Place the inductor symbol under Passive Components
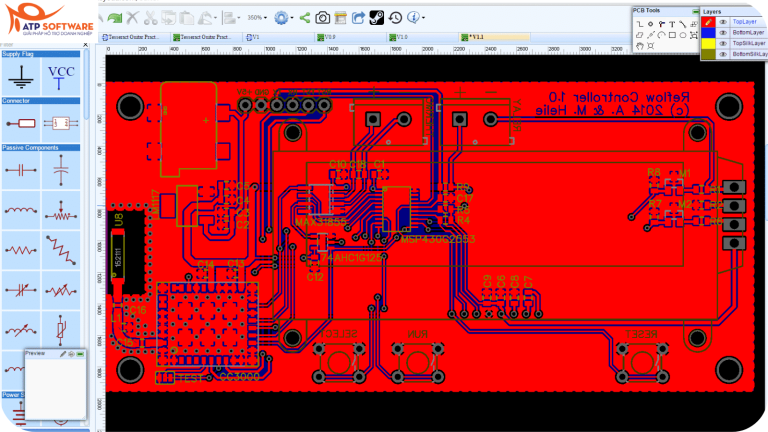Viewport: 768px width, 432px height. point(21,210)
